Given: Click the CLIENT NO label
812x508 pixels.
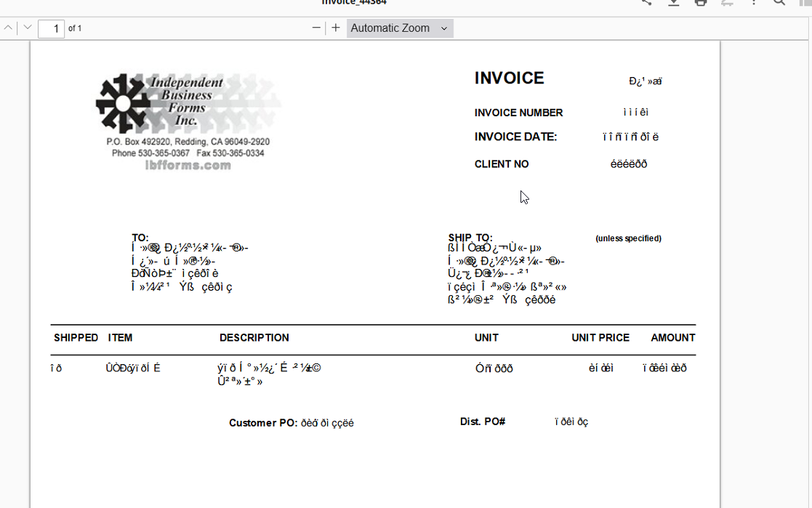Looking at the screenshot, I should coord(502,164).
